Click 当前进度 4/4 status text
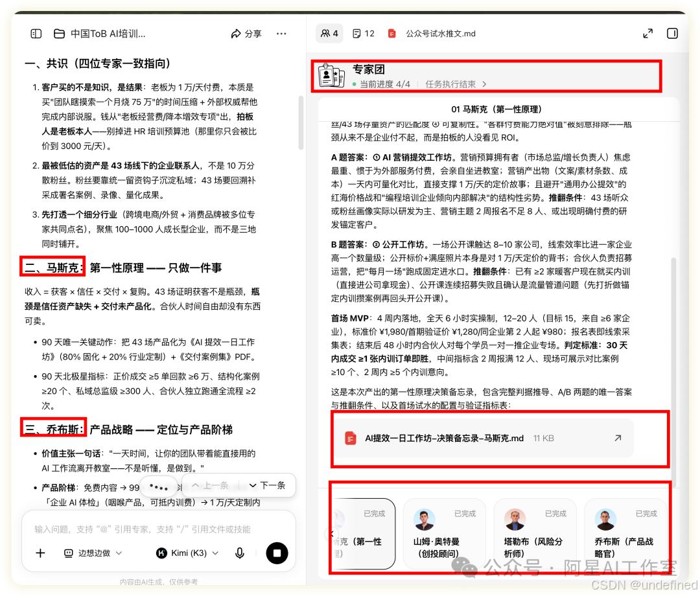Image resolution: width=700 pixels, height=596 pixels. (385, 84)
